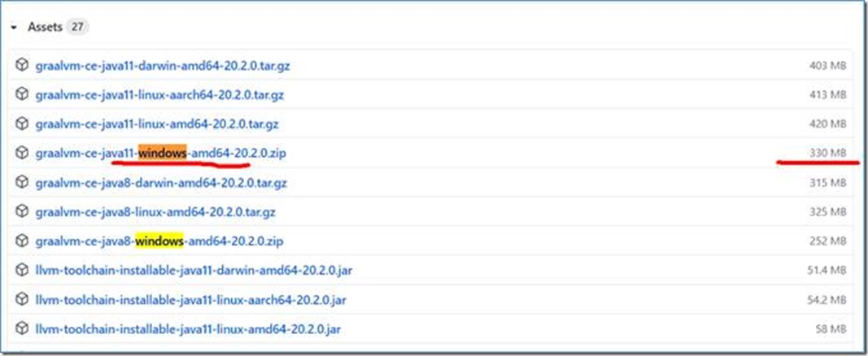The width and height of the screenshot is (868, 356).
Task: Click the 51.4 MB size text
Action: (x=827, y=271)
